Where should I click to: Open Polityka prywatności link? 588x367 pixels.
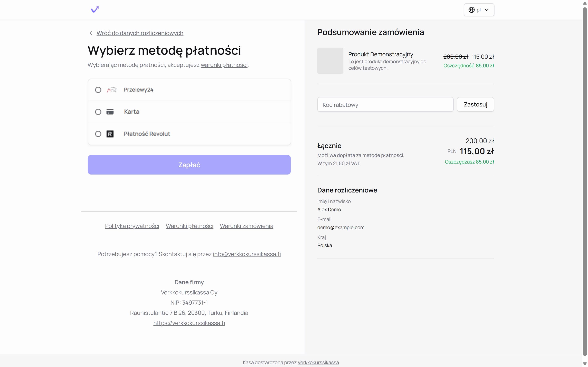(x=132, y=226)
